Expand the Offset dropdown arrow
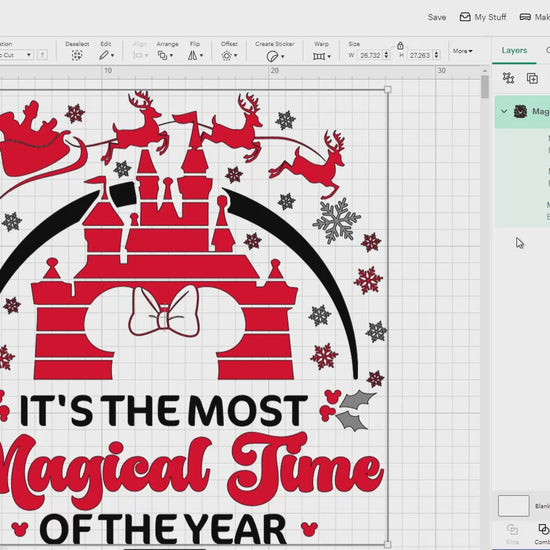This screenshot has height=550, width=550. click(235, 55)
